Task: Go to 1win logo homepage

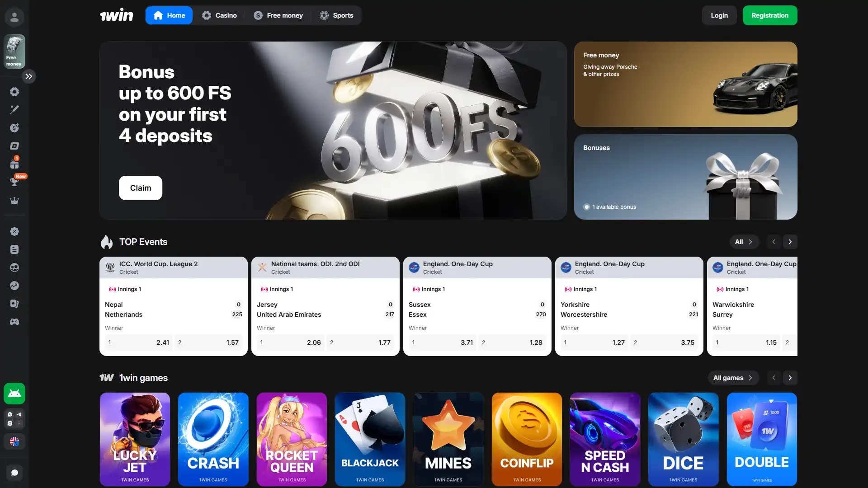Action: pyautogui.click(x=117, y=15)
